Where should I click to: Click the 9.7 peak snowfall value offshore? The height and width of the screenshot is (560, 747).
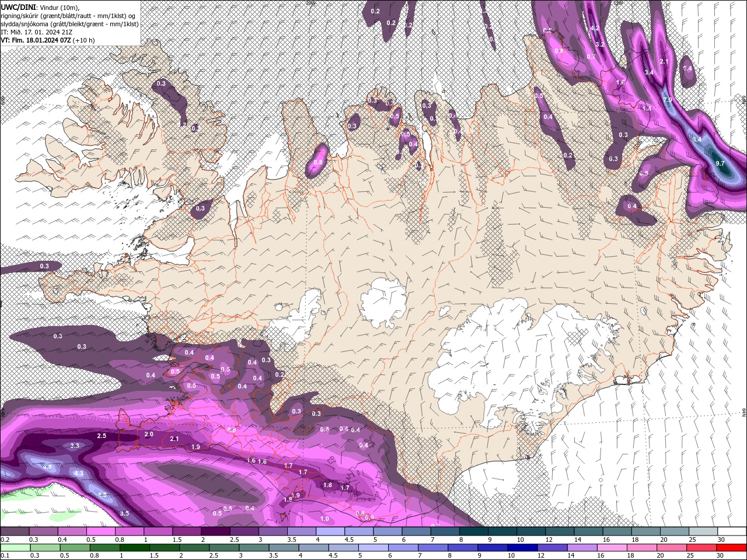click(x=720, y=163)
